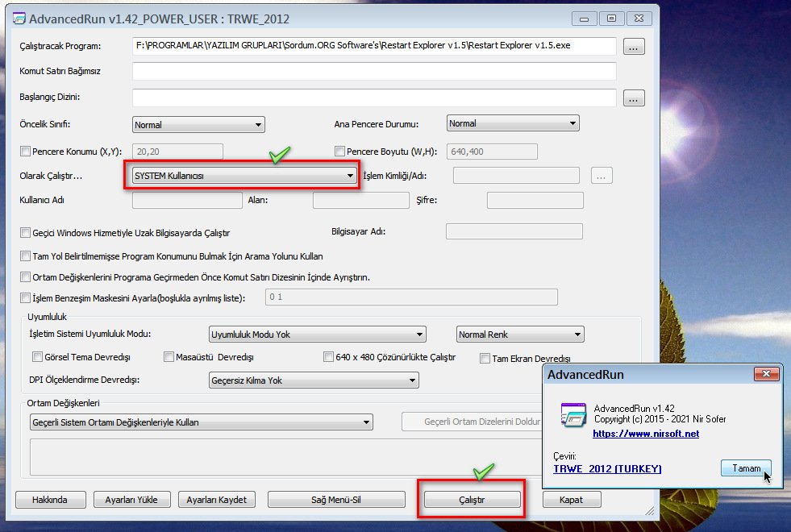791x532 pixels.
Task: Check Ortam Değişkenlerini ayrıştırın option
Action: [25, 276]
